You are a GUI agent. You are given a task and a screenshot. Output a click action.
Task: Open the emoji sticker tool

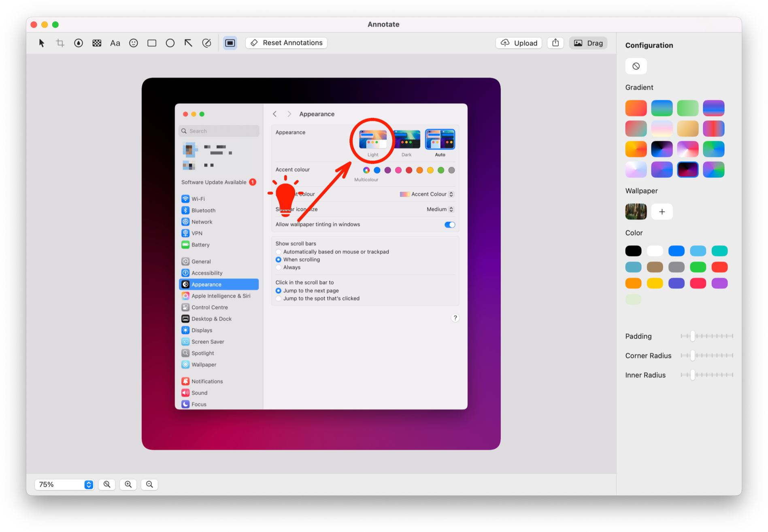pyautogui.click(x=134, y=43)
